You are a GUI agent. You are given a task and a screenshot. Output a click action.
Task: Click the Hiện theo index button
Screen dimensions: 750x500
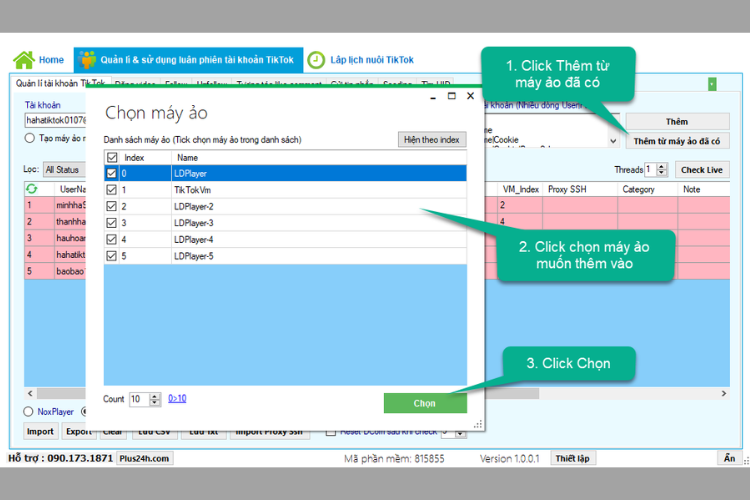coord(431,140)
